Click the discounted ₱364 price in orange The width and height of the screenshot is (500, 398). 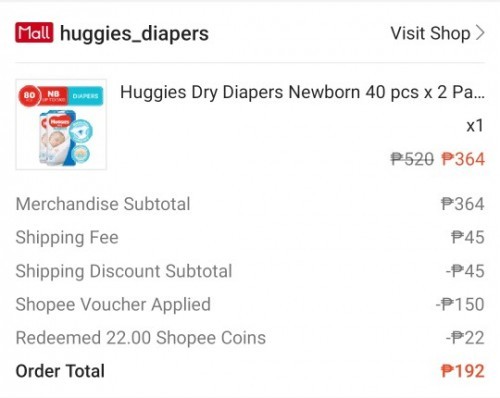(463, 159)
